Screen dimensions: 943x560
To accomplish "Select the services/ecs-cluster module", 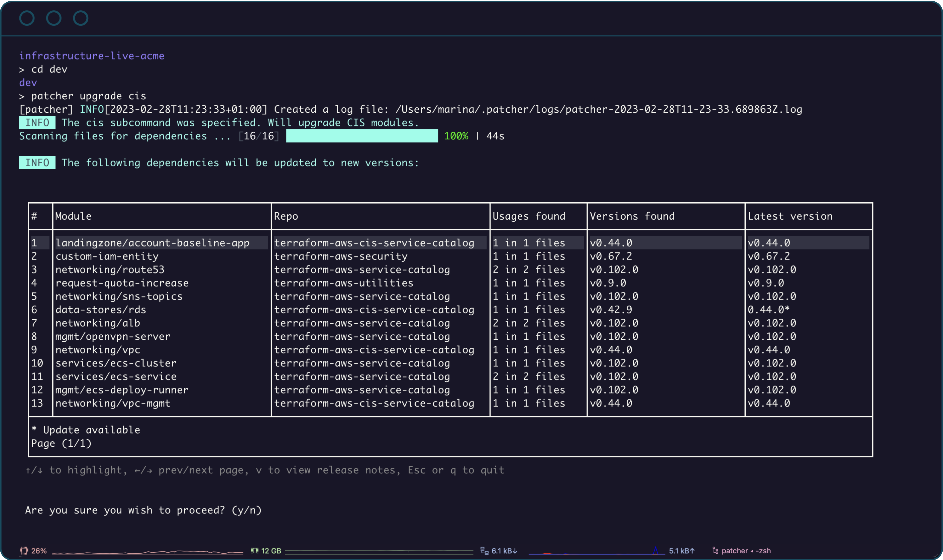I will point(116,363).
